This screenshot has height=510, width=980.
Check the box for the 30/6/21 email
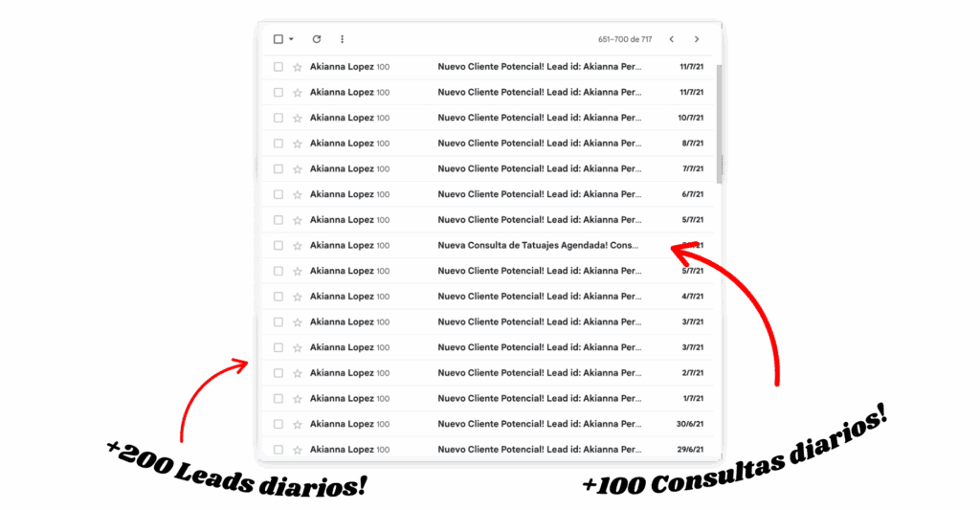278,424
